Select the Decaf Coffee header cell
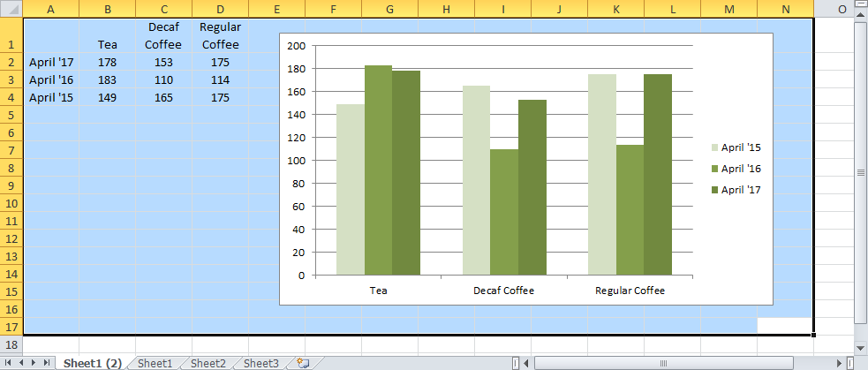868x370 pixels. (164, 35)
